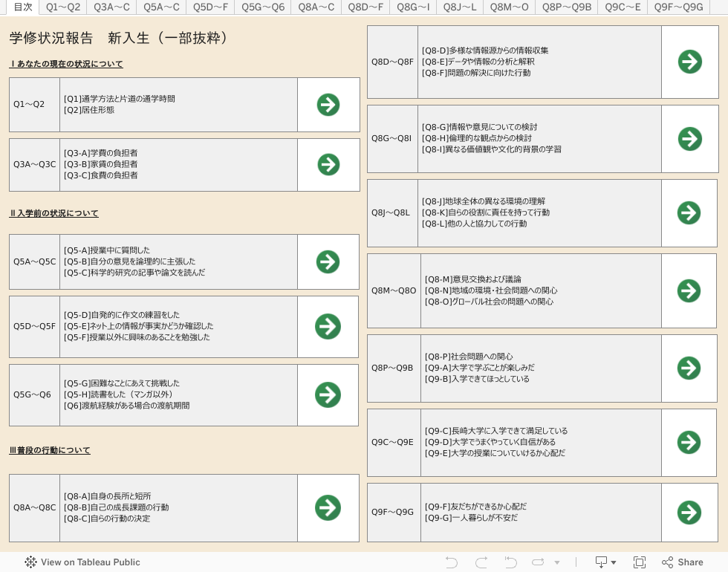The width and height of the screenshot is (728, 572).
Task: Switch to the Q5A～C tab
Action: pyautogui.click(x=161, y=7)
